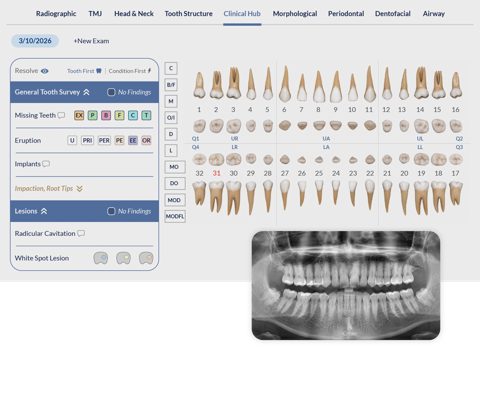Click the C surface button
The width and height of the screenshot is (480, 397).
[x=171, y=68]
